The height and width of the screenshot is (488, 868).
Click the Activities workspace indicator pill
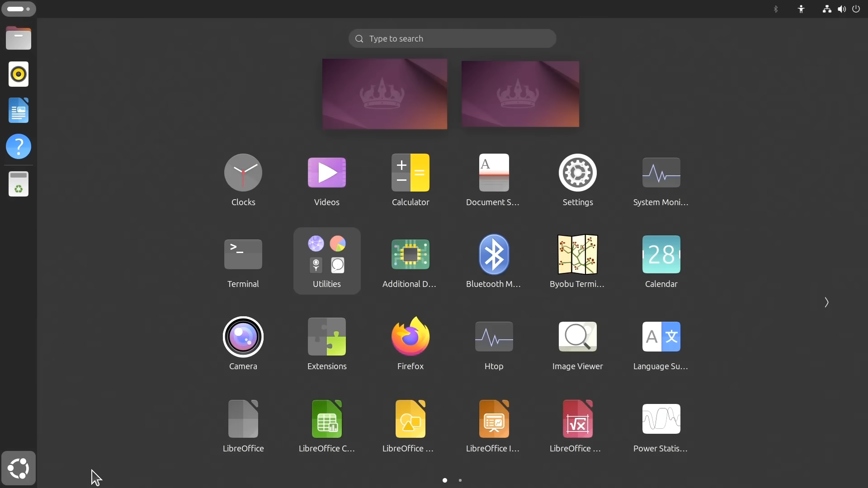point(19,9)
